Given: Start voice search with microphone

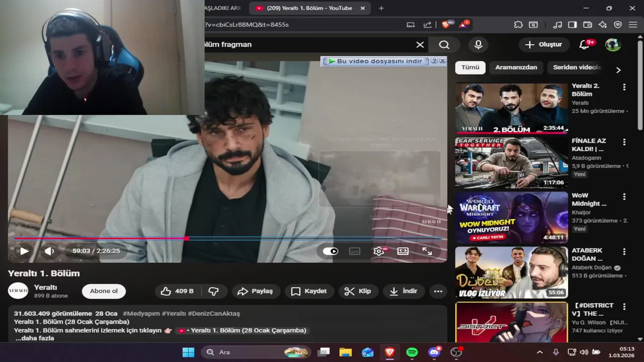Looking at the screenshot, I should pyautogui.click(x=478, y=44).
